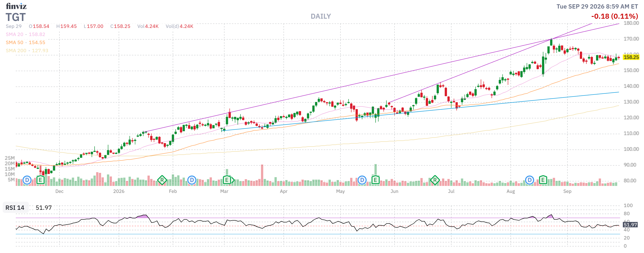Click the late-June R diamond marker
644x253 pixels.
[x=435, y=180]
